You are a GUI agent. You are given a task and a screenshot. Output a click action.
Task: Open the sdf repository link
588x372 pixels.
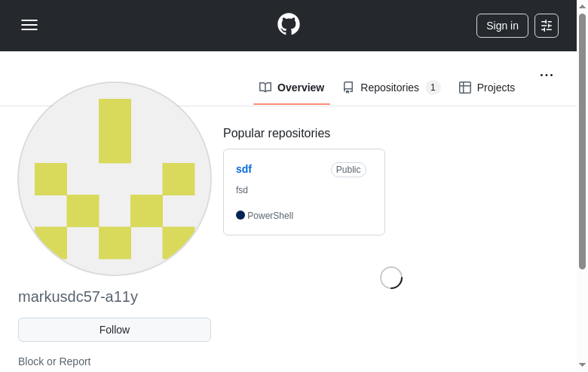tap(243, 169)
